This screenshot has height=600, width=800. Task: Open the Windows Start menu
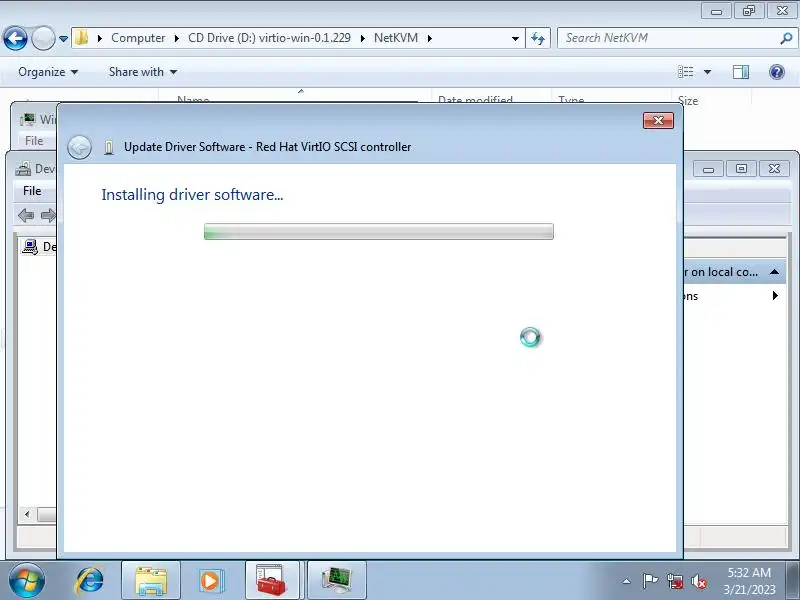coord(27,580)
